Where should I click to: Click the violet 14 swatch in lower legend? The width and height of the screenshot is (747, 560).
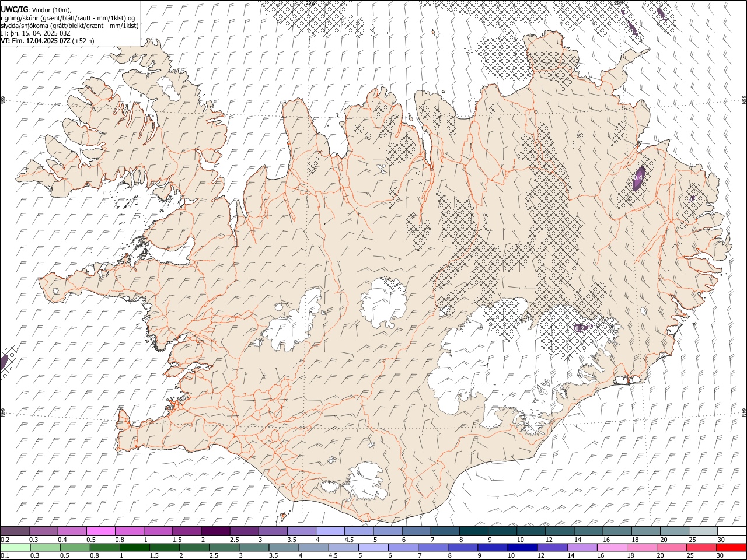click(x=582, y=548)
